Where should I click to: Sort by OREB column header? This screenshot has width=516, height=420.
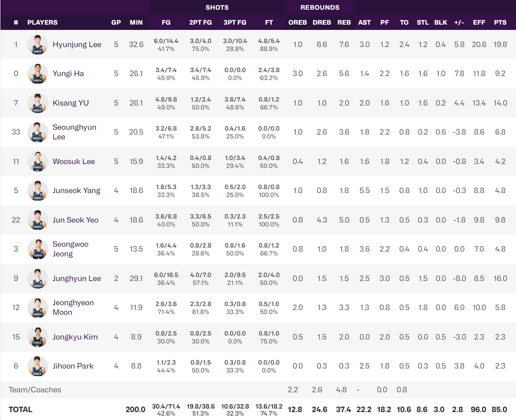click(x=298, y=22)
